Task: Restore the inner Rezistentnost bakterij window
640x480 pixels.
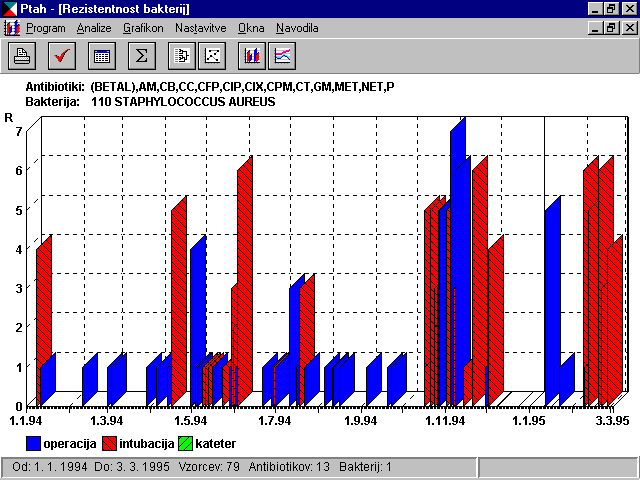Action: (x=612, y=28)
